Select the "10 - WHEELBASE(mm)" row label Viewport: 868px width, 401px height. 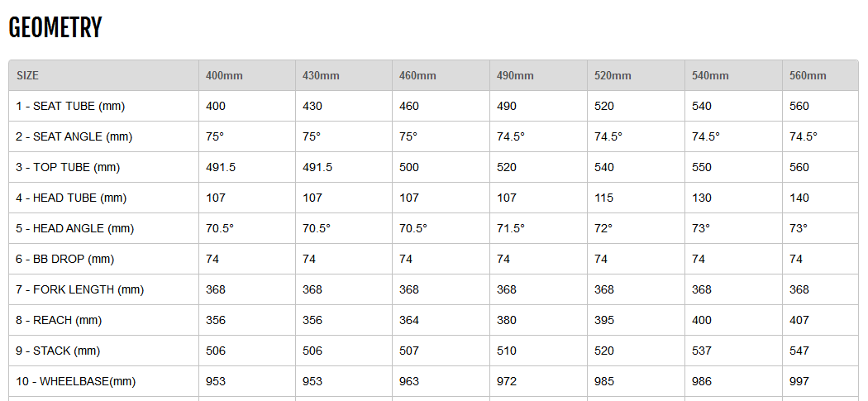pyautogui.click(x=75, y=381)
